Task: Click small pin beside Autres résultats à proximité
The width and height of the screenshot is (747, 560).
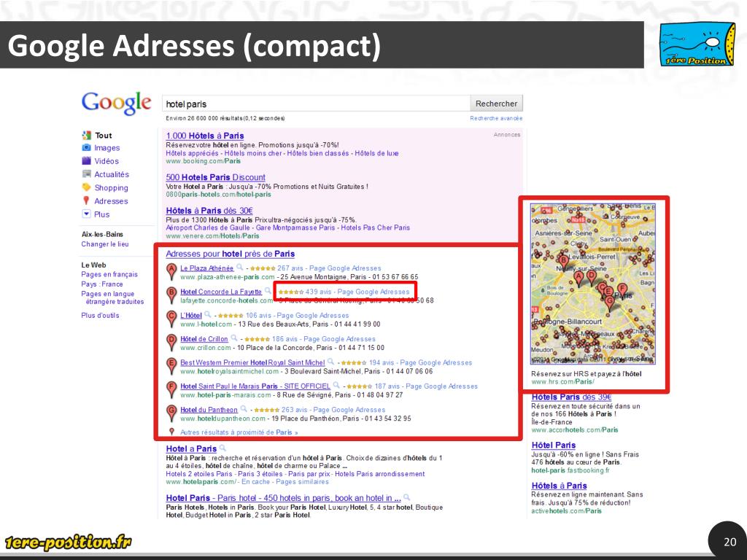Action: click(x=172, y=432)
